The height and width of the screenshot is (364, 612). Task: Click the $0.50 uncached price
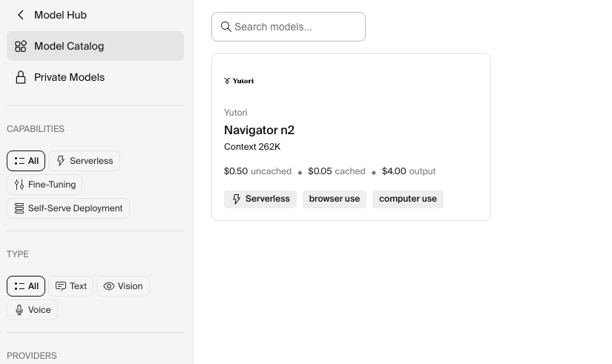pos(257,171)
